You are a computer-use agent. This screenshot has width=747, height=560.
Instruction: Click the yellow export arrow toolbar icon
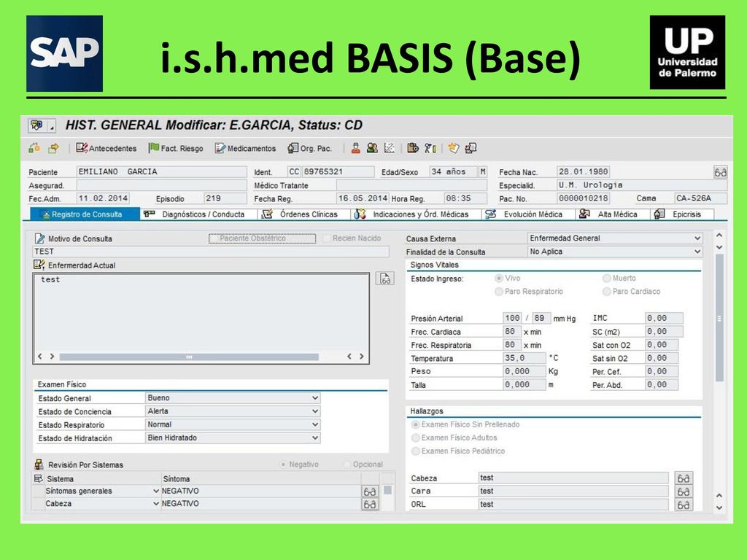[54, 148]
